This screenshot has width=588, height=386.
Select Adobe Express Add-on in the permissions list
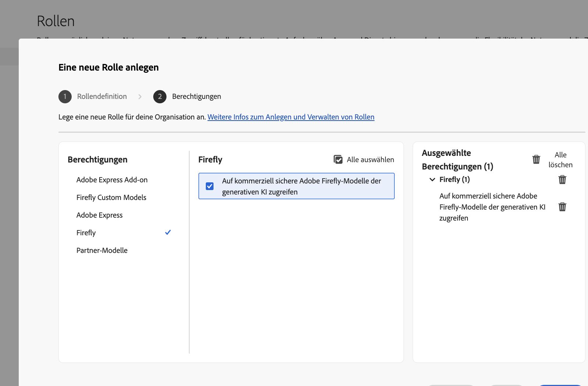coord(112,179)
